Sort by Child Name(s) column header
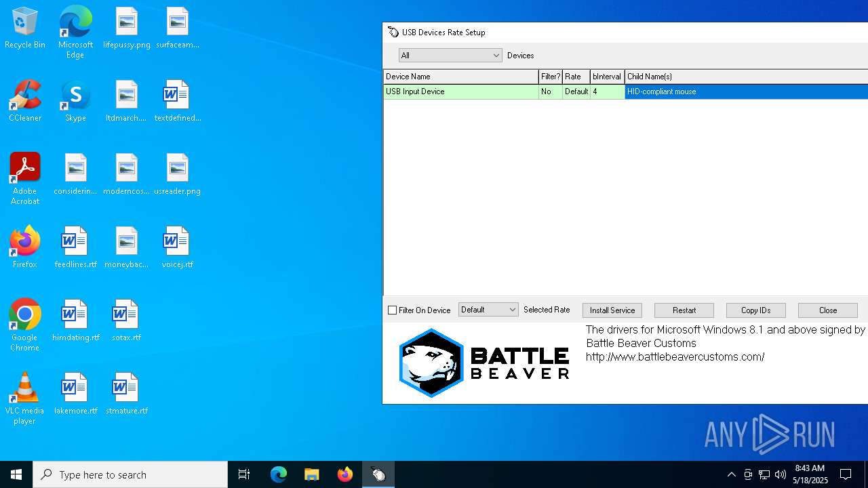Image resolution: width=868 pixels, height=488 pixels. click(x=746, y=77)
